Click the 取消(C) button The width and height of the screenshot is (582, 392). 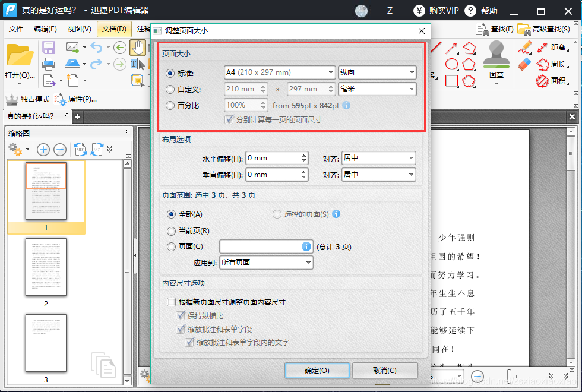(x=385, y=371)
